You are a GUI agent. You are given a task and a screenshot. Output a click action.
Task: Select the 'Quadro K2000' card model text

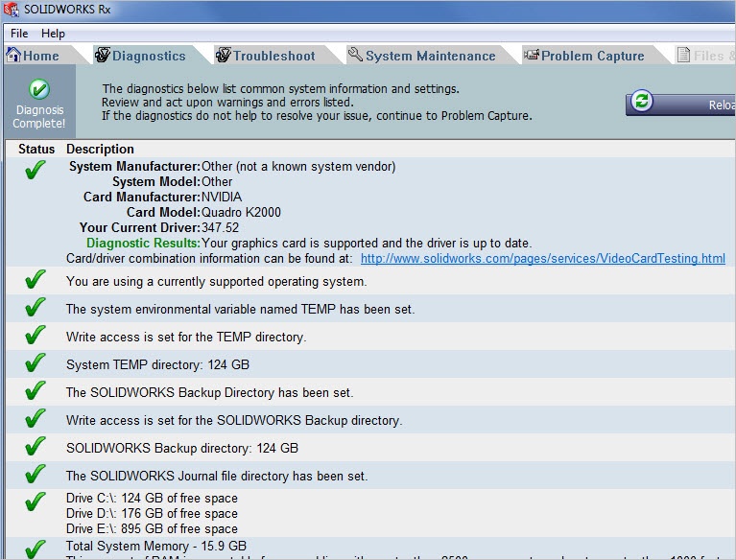tap(241, 213)
